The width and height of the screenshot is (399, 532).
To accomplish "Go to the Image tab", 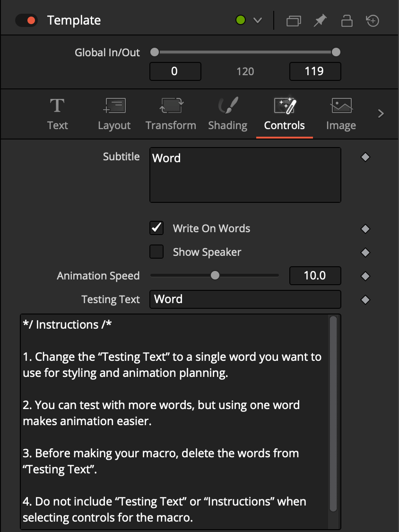I will [x=341, y=113].
